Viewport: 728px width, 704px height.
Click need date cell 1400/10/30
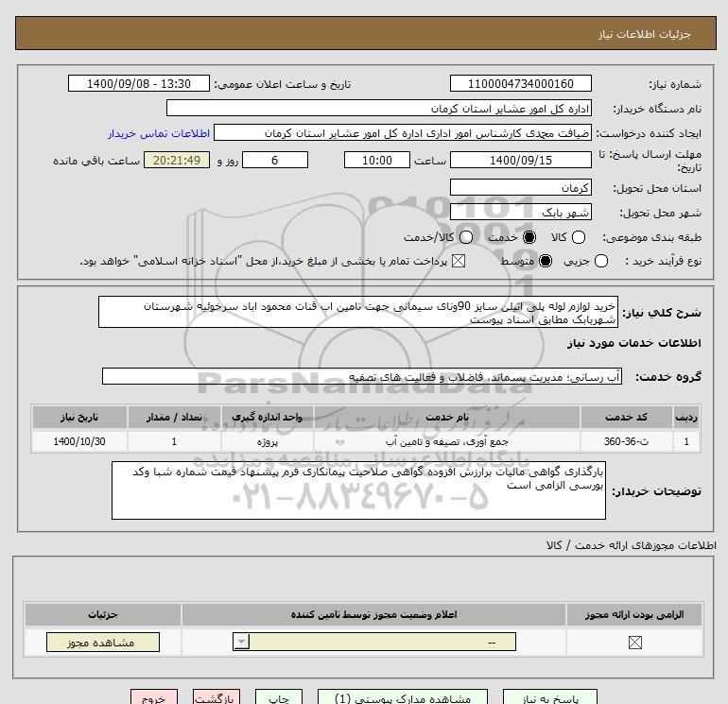point(79,441)
